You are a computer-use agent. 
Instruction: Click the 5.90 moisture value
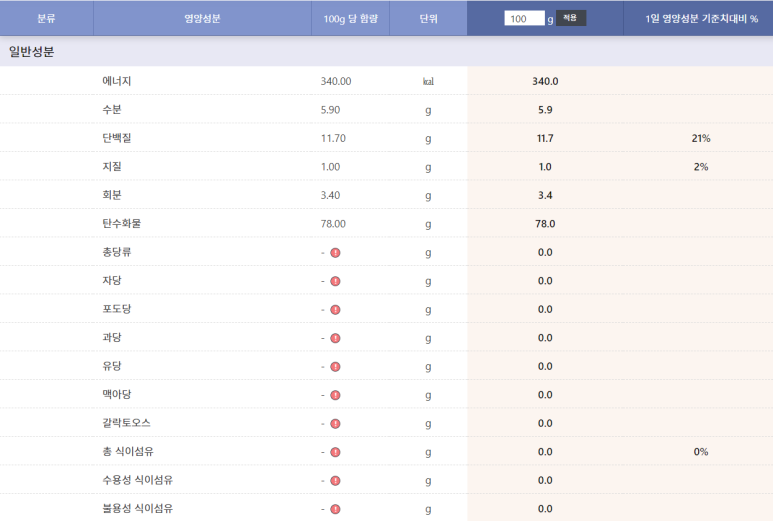[x=330, y=110]
